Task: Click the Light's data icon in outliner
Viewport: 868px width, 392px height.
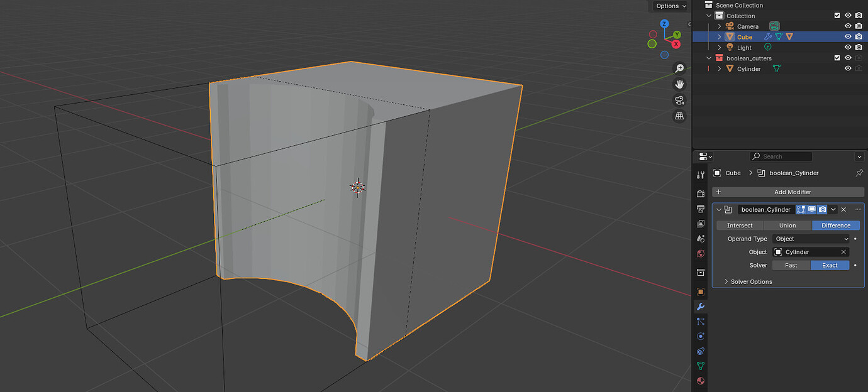Action: coord(767,47)
